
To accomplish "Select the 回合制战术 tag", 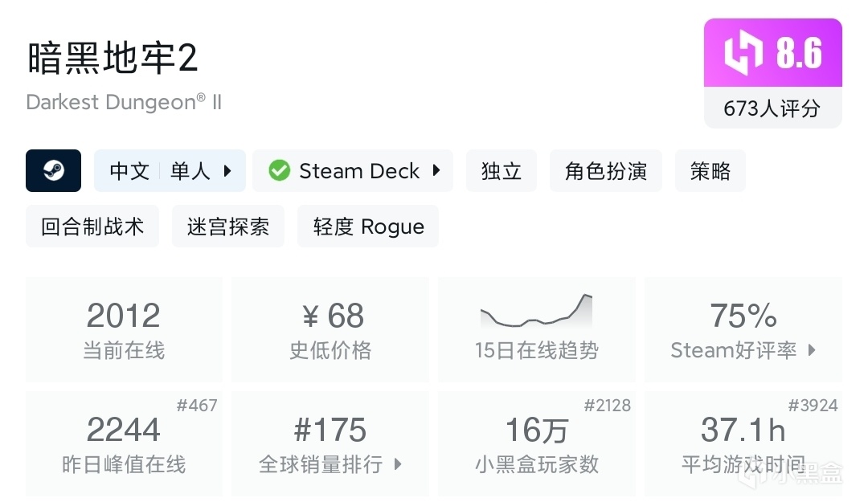I will [x=92, y=227].
